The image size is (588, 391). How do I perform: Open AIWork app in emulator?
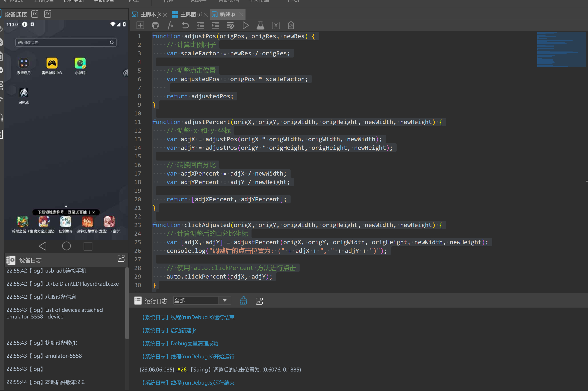(24, 96)
